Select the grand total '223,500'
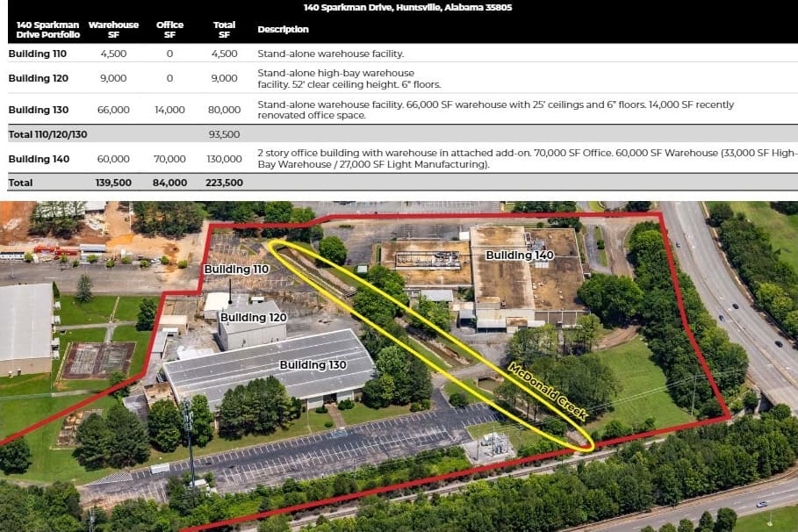The height and width of the screenshot is (532, 798). click(224, 183)
